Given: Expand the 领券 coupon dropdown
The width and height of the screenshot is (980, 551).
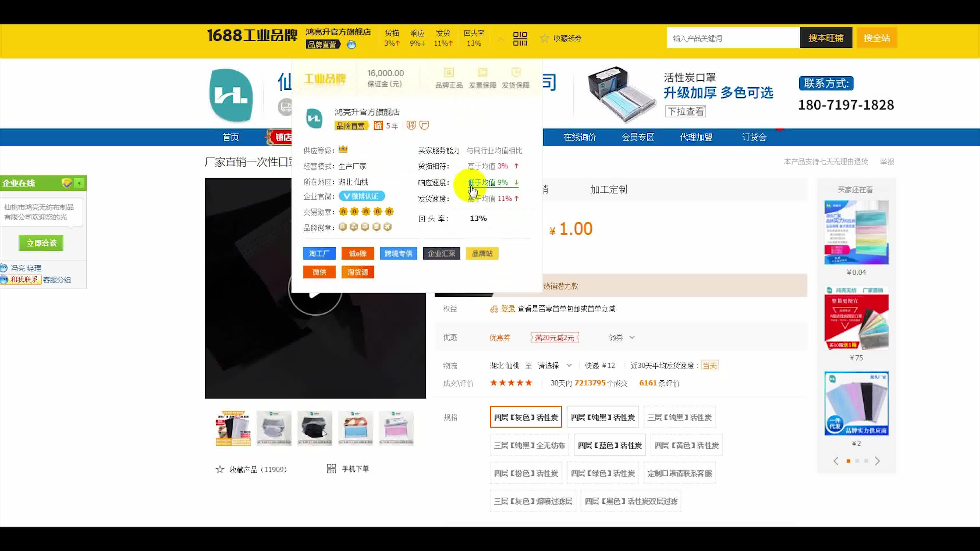Looking at the screenshot, I should [622, 338].
